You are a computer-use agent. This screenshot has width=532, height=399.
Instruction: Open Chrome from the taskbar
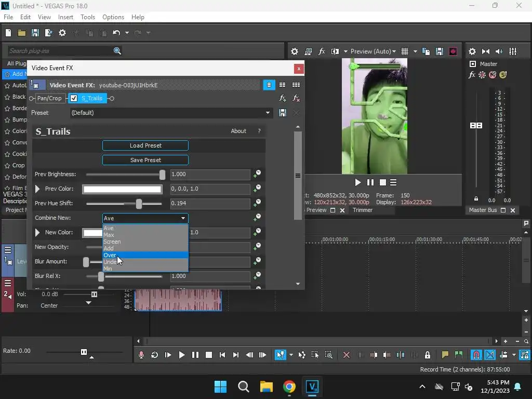289,387
